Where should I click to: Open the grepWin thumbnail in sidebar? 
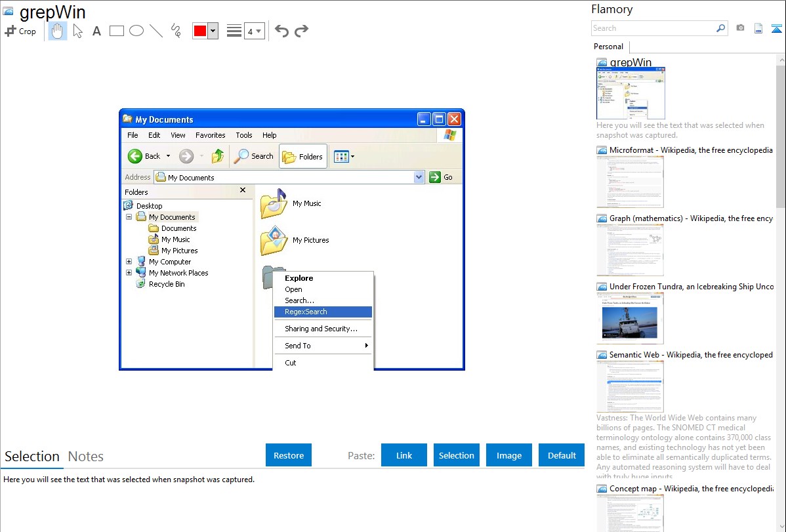coord(631,94)
